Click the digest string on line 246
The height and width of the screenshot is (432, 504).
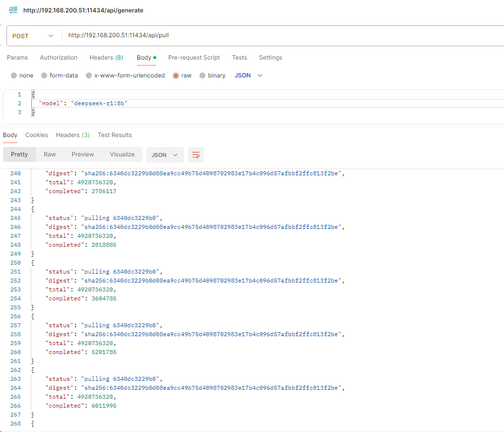tap(211, 227)
